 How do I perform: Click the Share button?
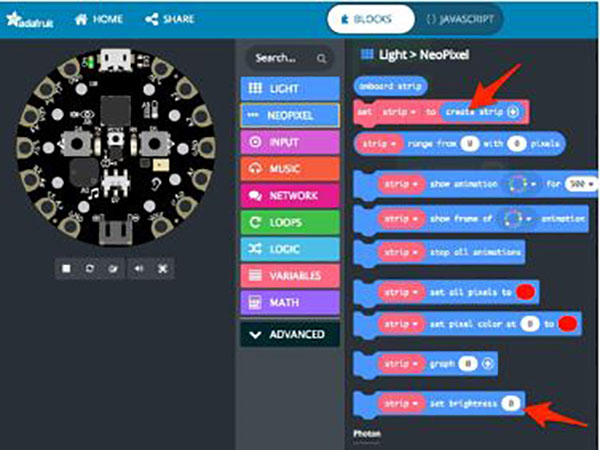pos(169,19)
